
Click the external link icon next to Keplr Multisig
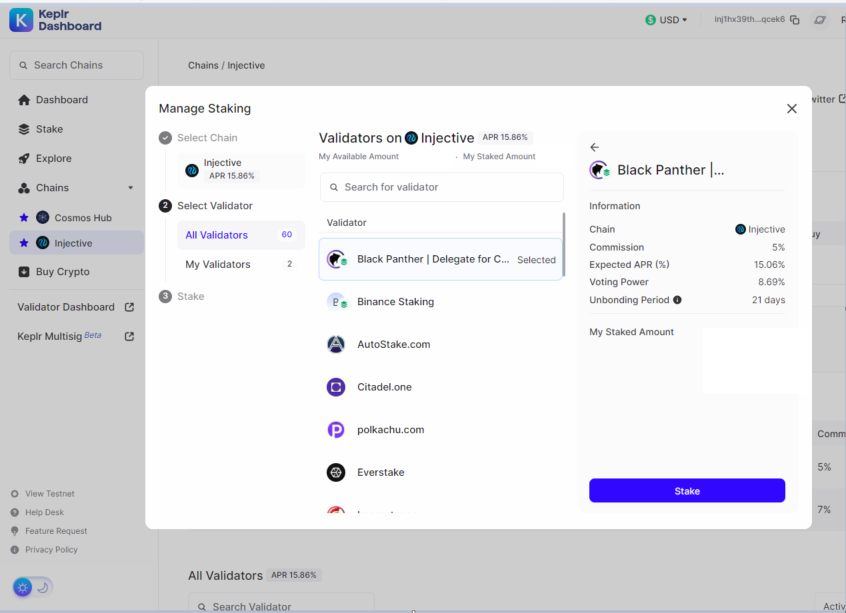pyautogui.click(x=129, y=336)
